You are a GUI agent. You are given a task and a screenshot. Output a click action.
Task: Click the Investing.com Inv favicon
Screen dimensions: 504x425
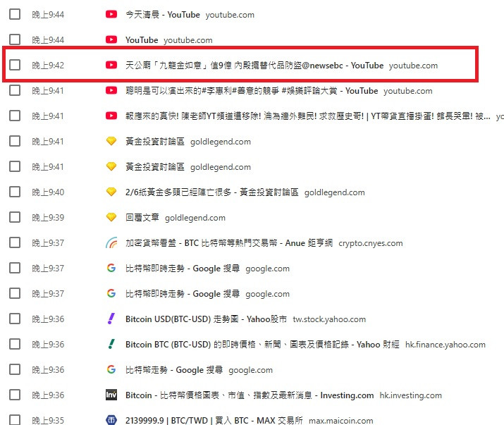click(x=111, y=395)
